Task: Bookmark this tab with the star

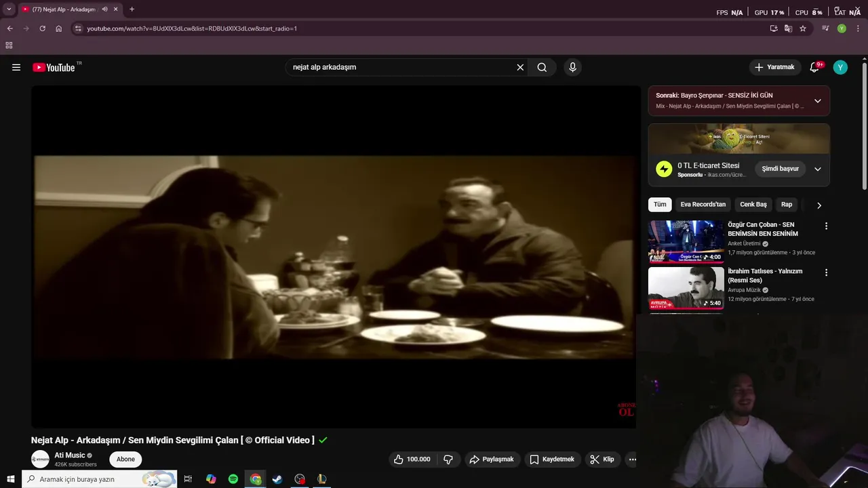Action: tap(803, 28)
